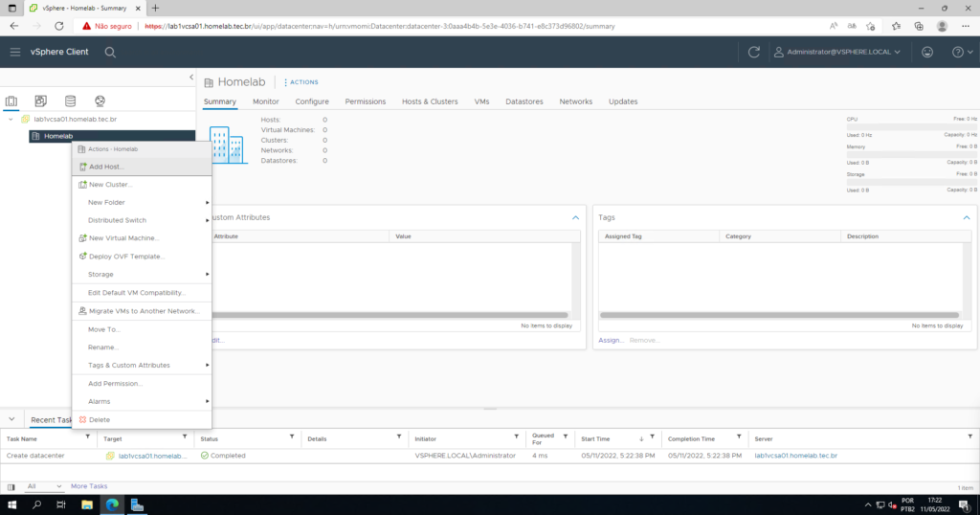Viewport: 980px width, 515px height.
Task: Click the search magnifier icon in header
Action: point(110,53)
